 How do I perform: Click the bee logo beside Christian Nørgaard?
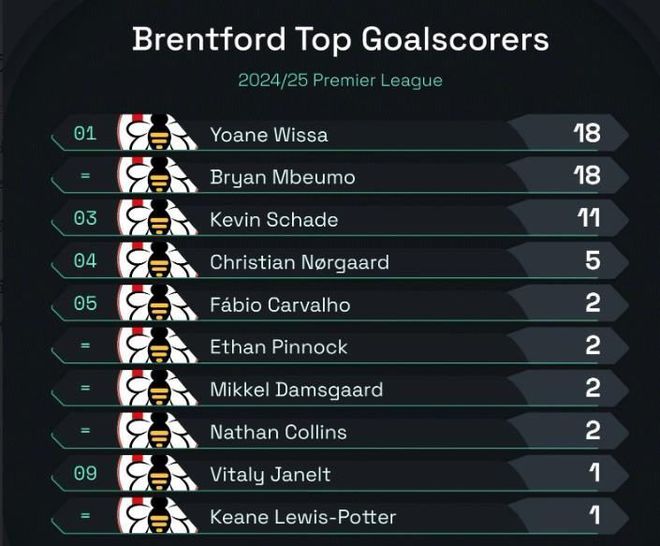pyautogui.click(x=157, y=262)
